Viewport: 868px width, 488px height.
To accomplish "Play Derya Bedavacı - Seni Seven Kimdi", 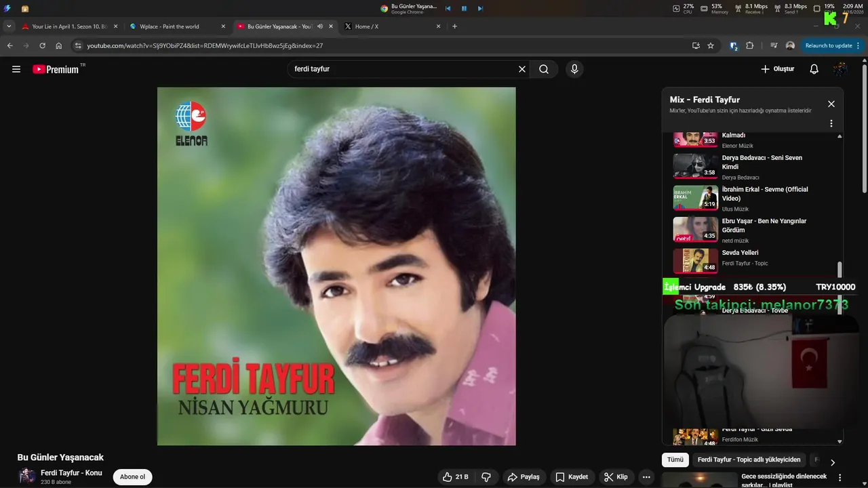I will pos(753,167).
